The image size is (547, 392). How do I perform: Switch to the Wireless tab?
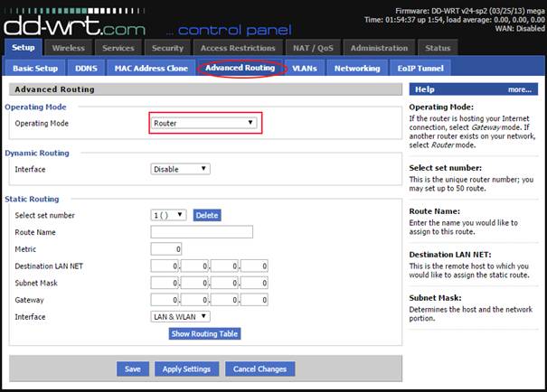(x=69, y=48)
